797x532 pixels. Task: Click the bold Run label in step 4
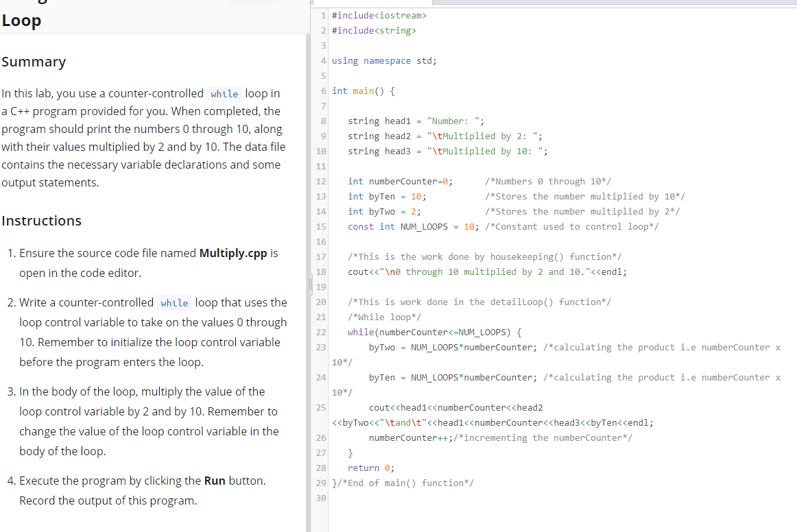click(215, 481)
